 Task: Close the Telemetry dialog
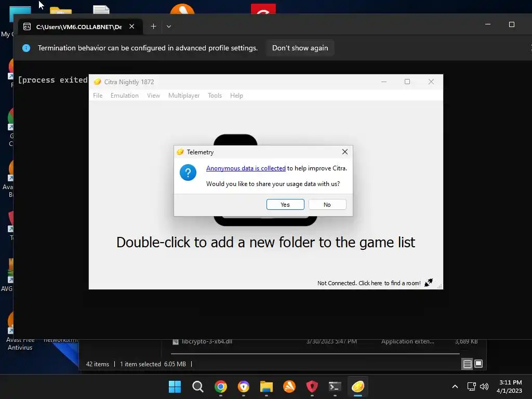coord(345,152)
